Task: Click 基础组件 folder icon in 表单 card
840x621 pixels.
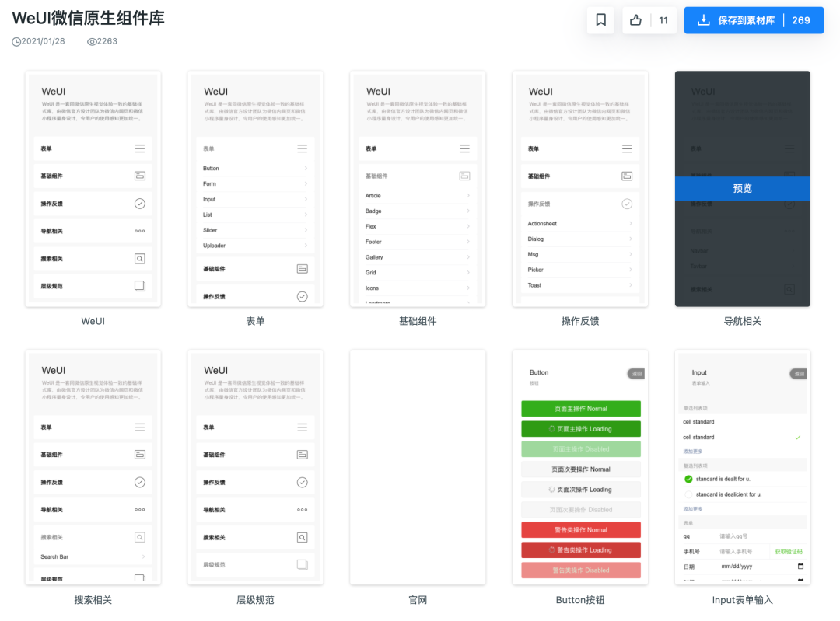Action: [302, 269]
